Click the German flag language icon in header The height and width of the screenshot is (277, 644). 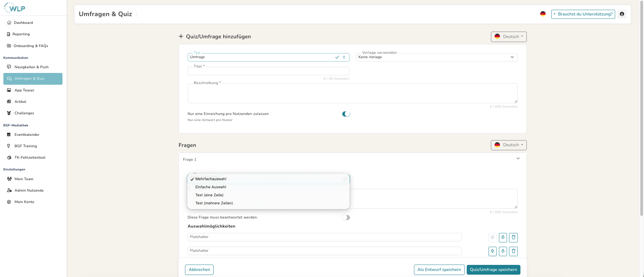tap(543, 14)
